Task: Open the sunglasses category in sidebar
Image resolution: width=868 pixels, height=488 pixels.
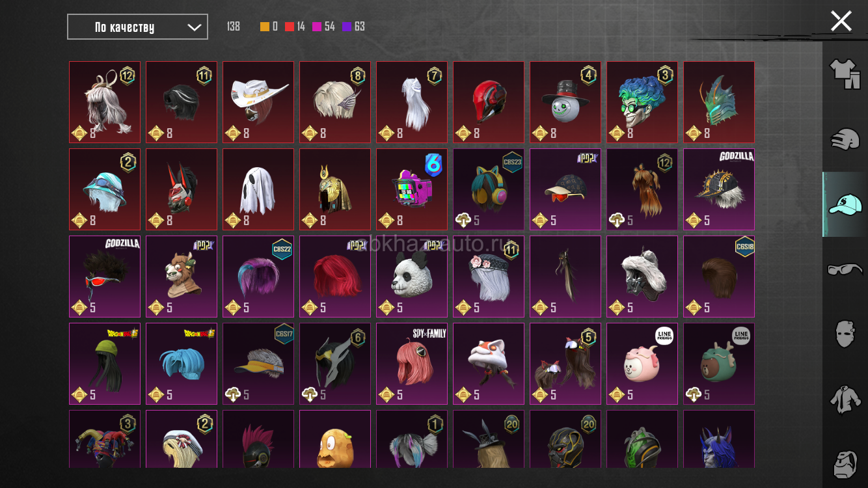Action: click(x=845, y=269)
